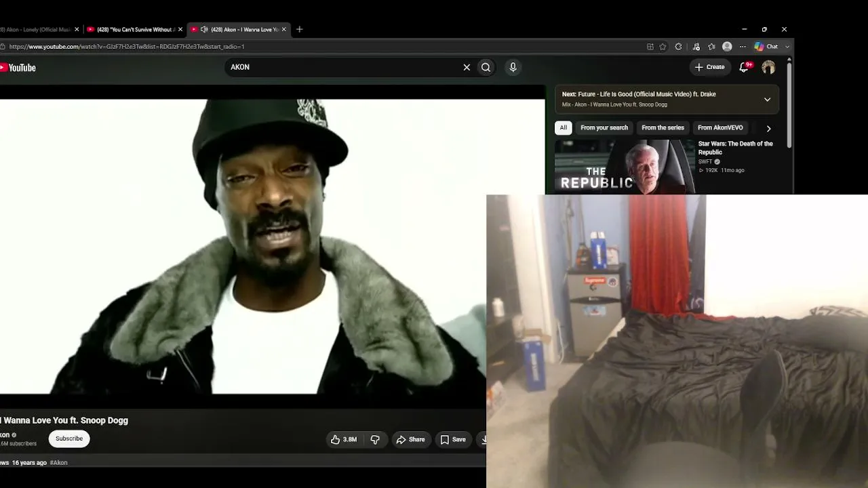Filter by From AkonVEVO chip
Viewport: 868px width, 488px height.
pyautogui.click(x=720, y=127)
